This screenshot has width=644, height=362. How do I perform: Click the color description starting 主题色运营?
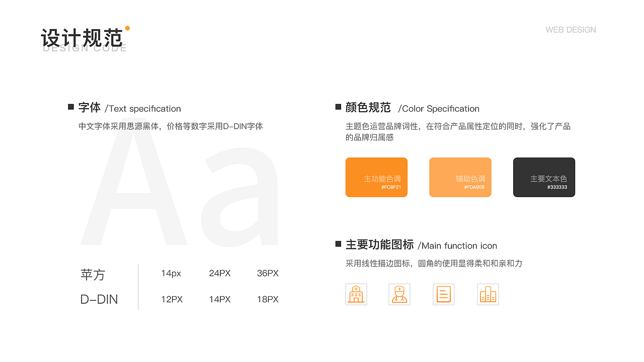coord(458,132)
